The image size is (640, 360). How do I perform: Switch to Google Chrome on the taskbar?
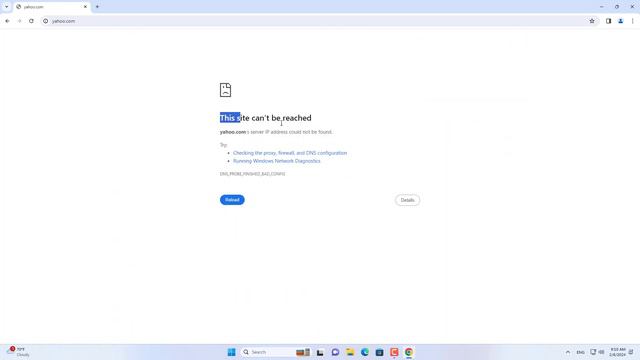409,352
